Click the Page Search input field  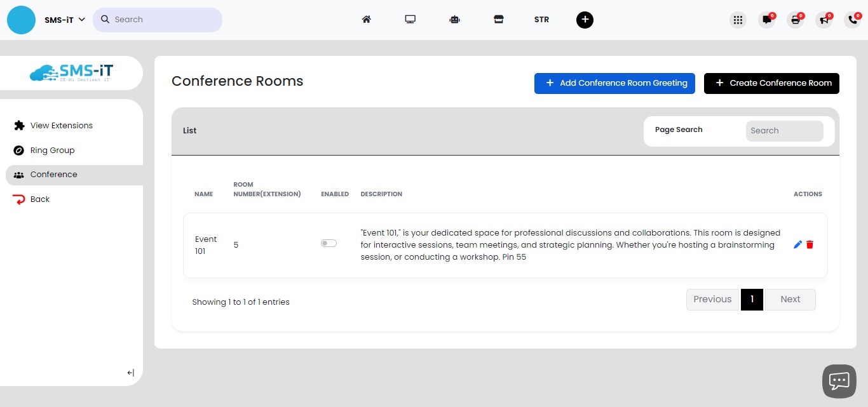[784, 131]
